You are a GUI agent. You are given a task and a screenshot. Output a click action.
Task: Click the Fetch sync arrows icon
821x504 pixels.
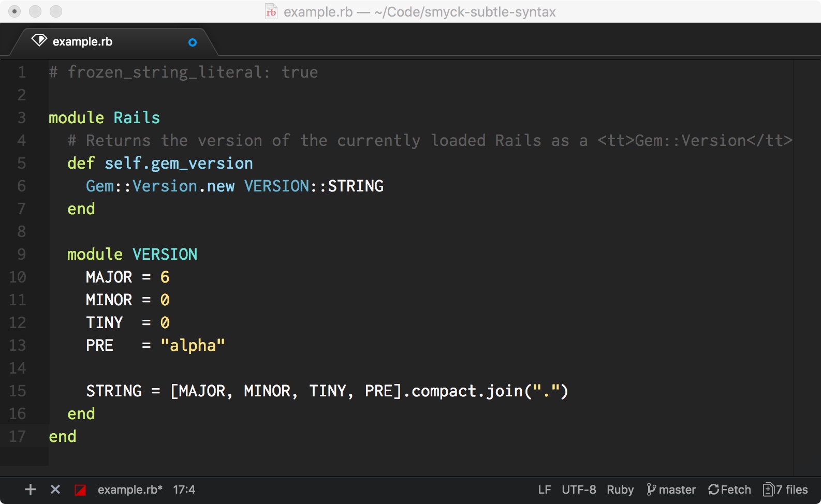pyautogui.click(x=714, y=490)
